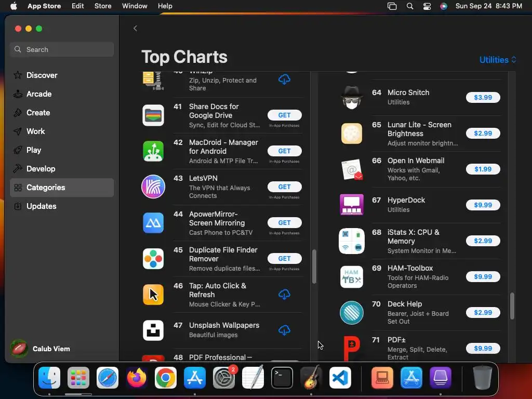The height and width of the screenshot is (399, 532).
Task: Open the Window menu
Action: pyautogui.click(x=135, y=6)
